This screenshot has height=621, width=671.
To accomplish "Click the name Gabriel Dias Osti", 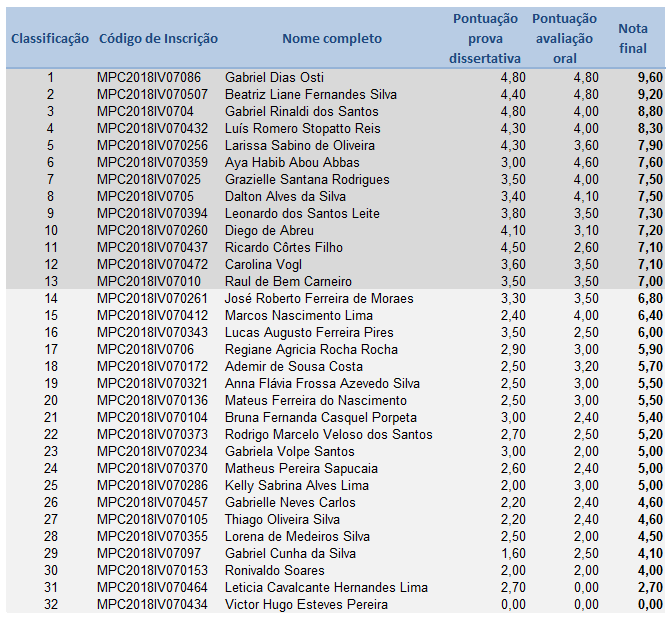I will coord(274,77).
